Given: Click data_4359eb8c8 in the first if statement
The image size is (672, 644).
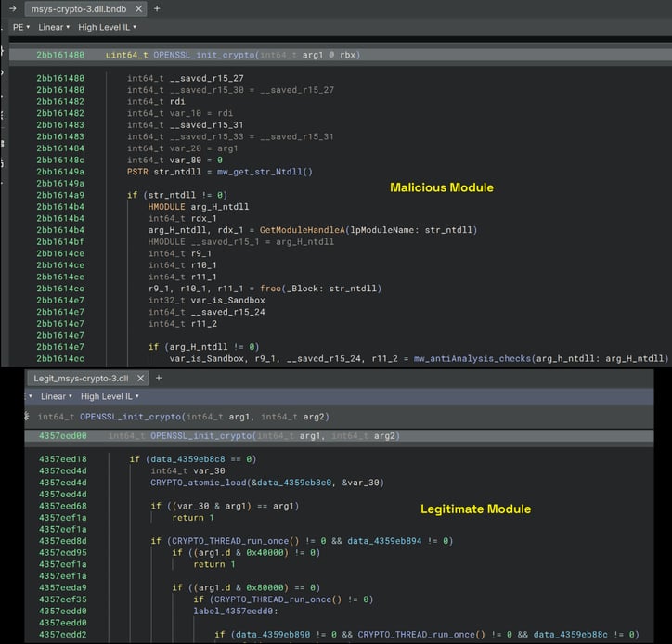Looking at the screenshot, I should [x=187, y=459].
